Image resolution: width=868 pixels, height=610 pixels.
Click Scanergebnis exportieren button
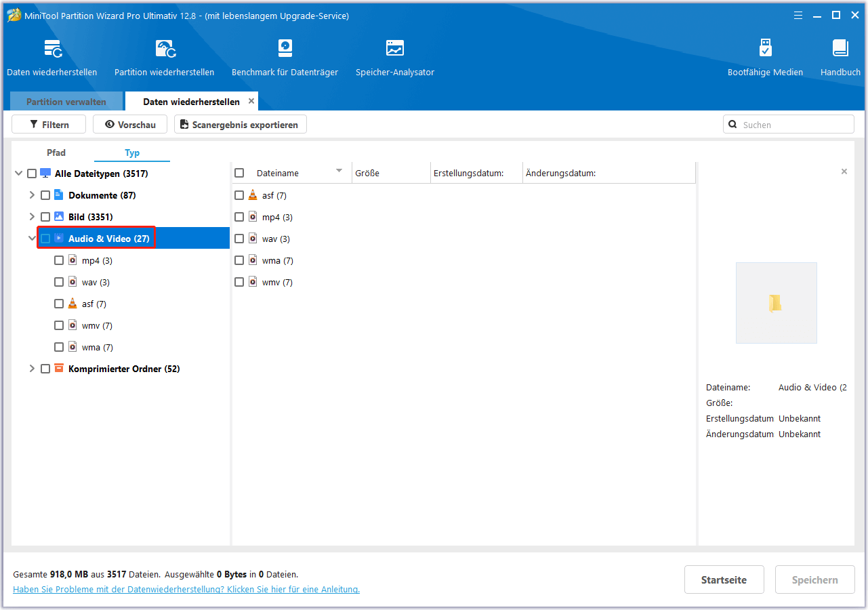click(x=241, y=125)
